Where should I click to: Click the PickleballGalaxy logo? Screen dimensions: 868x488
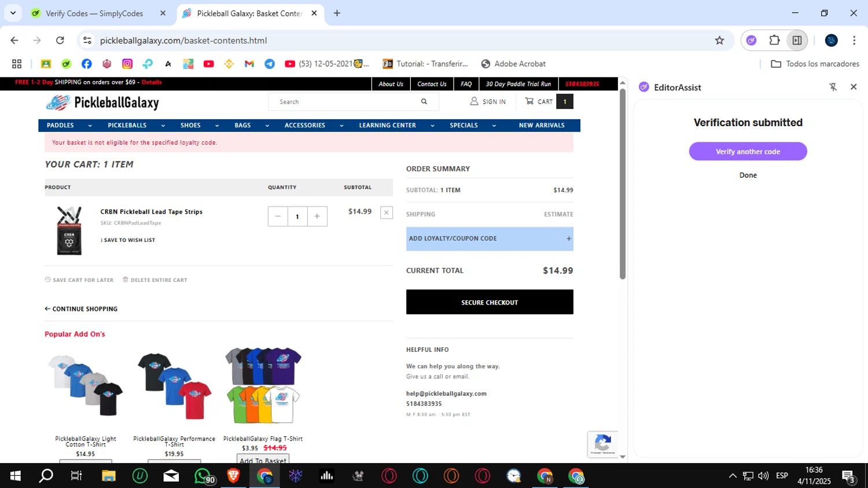coord(102,102)
